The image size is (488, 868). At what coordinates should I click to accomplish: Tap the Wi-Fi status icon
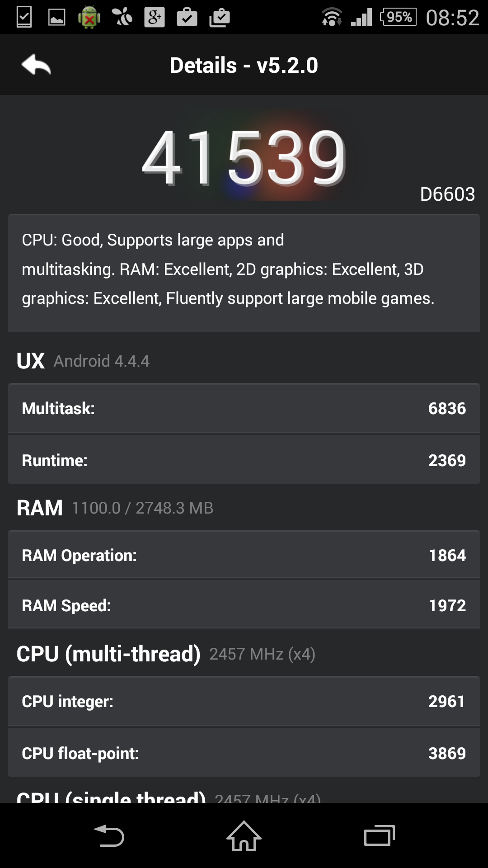click(x=331, y=18)
